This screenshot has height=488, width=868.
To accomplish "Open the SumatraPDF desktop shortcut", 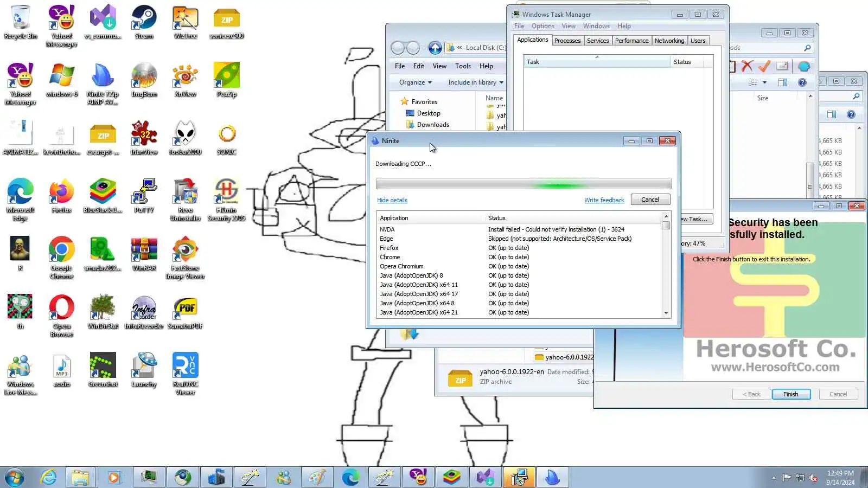I will click(x=186, y=312).
